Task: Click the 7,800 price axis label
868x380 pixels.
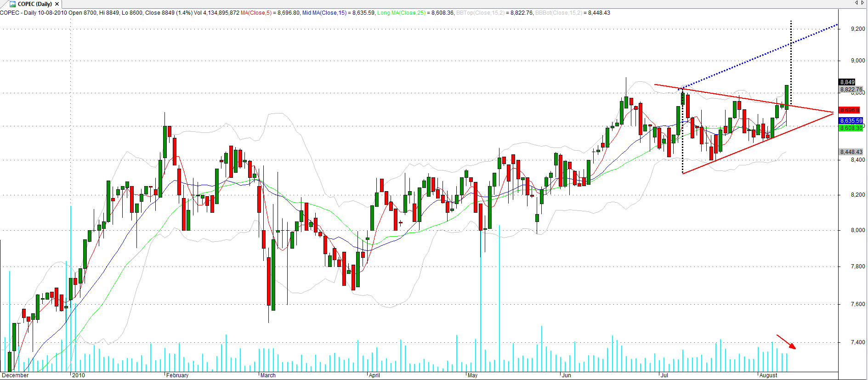Action: 858,267
